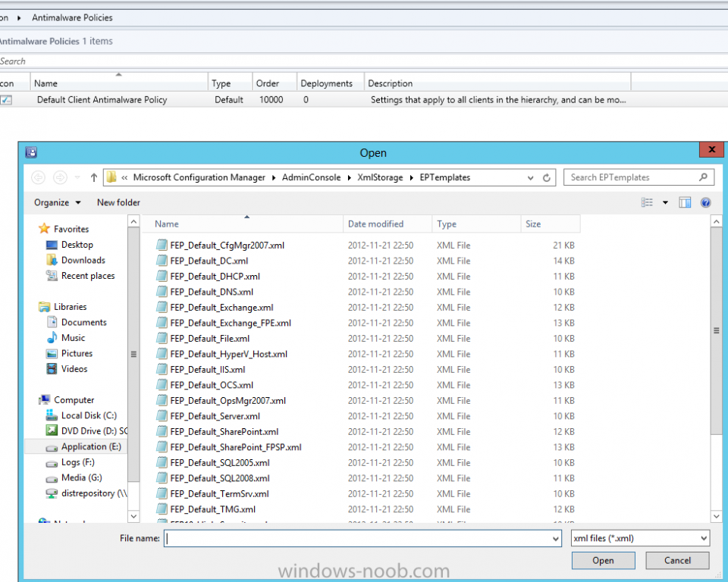Click file list scroll down arrow

[x=716, y=515]
